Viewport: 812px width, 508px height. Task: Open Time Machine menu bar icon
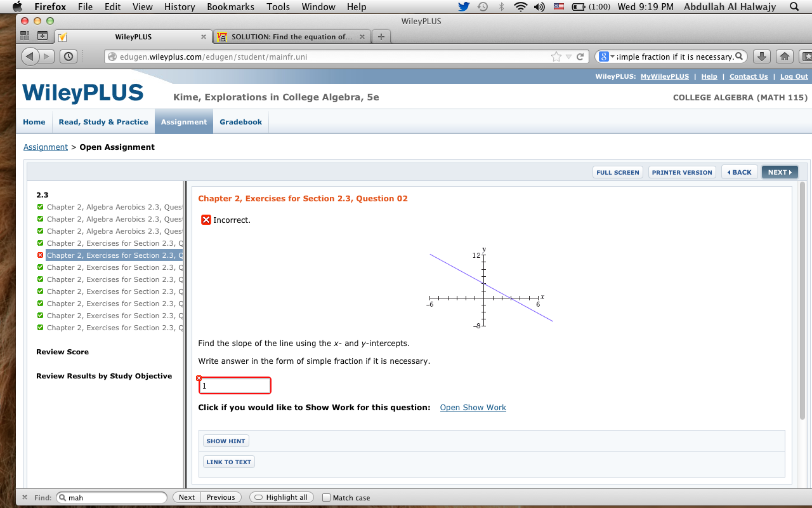pyautogui.click(x=482, y=7)
